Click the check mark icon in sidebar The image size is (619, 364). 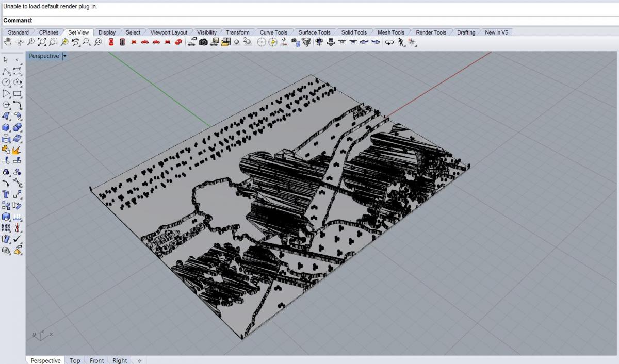pos(18,239)
